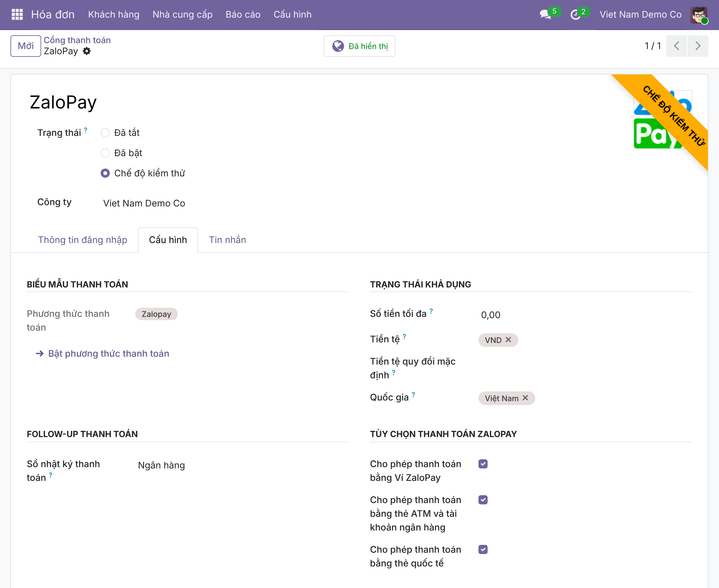The image size is (719, 588).
Task: Click the user avatar picture
Action: (x=699, y=15)
